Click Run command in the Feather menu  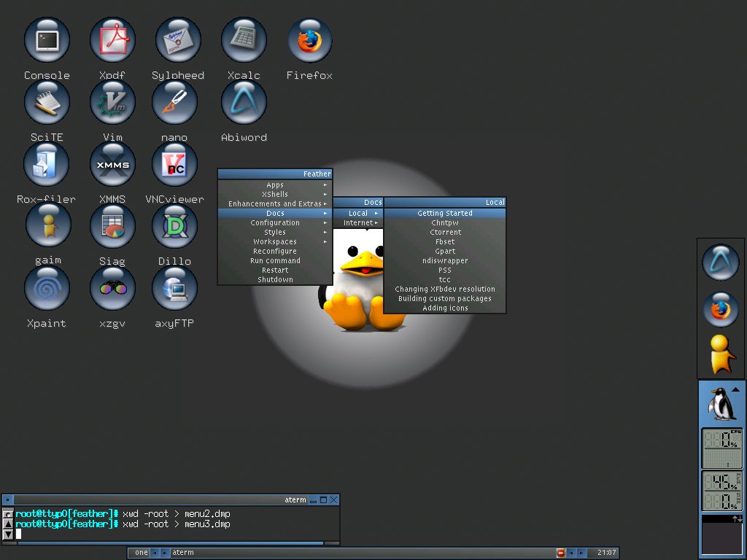[x=275, y=260]
